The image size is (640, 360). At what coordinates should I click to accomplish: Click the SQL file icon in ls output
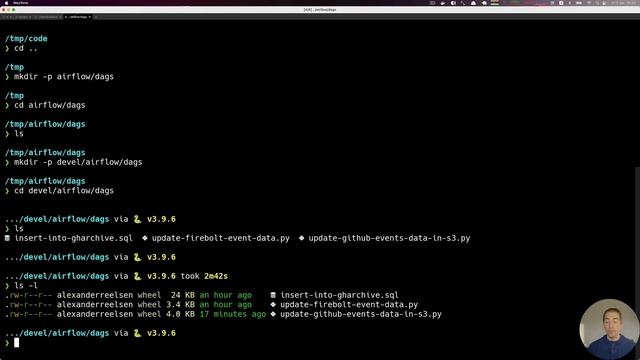pos(7,238)
